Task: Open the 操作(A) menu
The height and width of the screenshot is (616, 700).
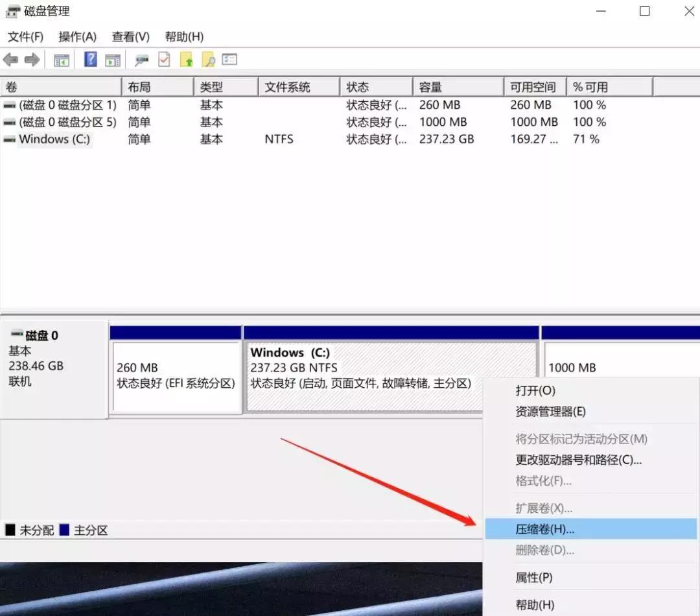Action: point(78,36)
